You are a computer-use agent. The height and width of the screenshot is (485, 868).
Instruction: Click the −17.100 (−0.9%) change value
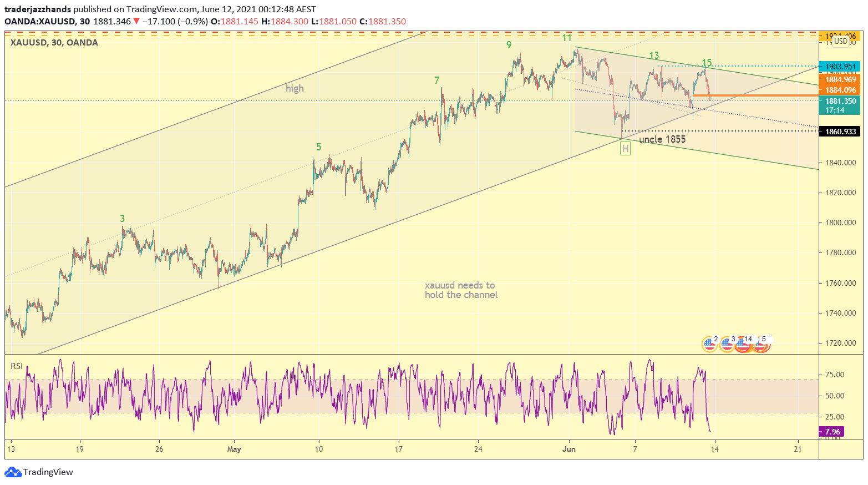(x=175, y=22)
